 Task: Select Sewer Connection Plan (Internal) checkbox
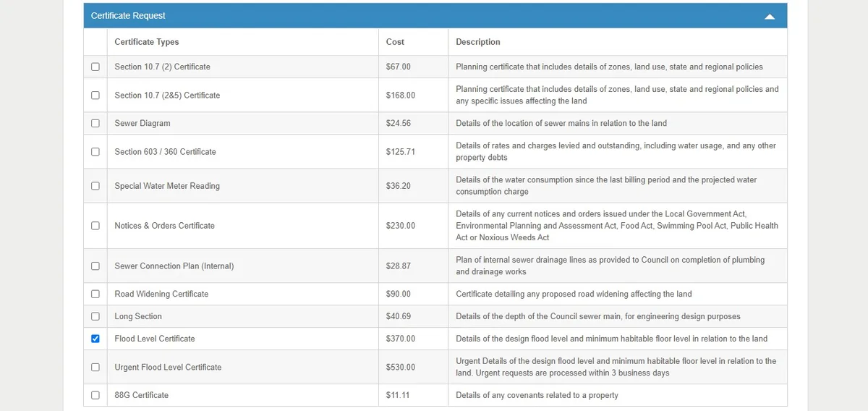click(95, 266)
